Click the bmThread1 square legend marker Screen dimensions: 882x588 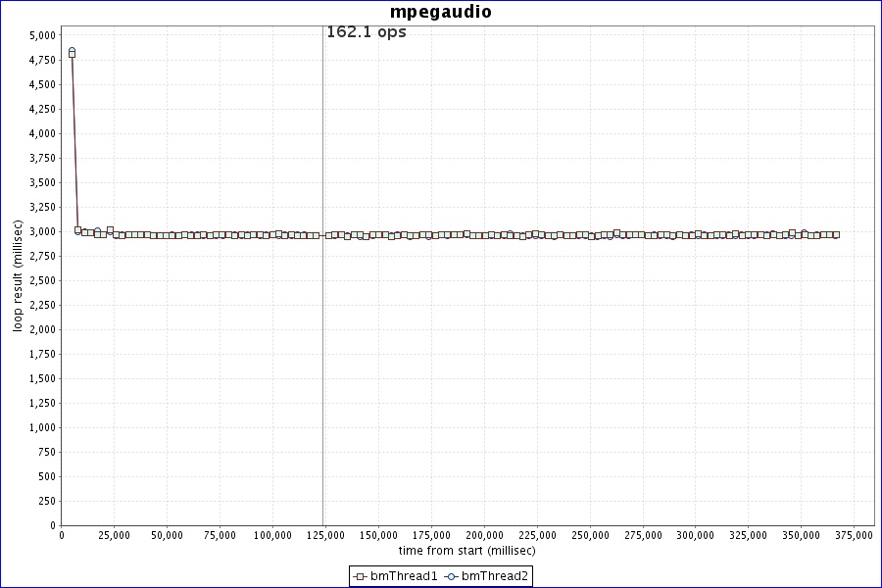coord(361,576)
